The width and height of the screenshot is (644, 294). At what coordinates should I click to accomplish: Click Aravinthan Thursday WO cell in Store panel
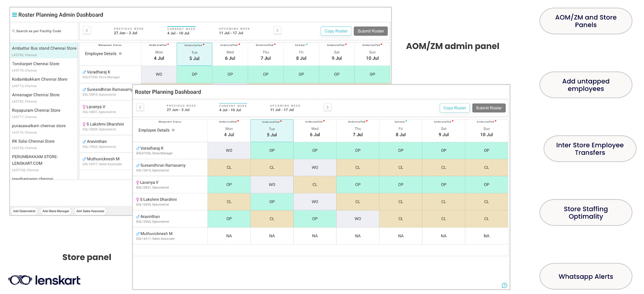tap(358, 219)
